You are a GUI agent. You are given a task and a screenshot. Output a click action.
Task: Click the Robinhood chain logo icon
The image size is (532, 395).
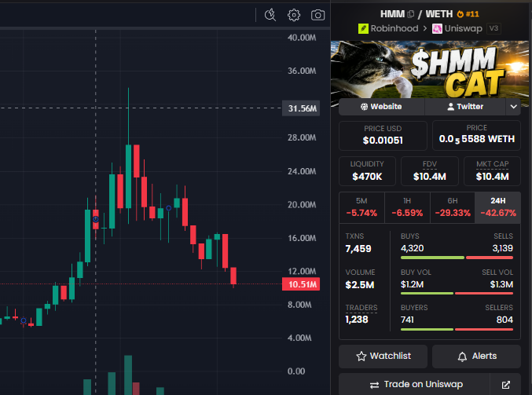click(x=363, y=28)
